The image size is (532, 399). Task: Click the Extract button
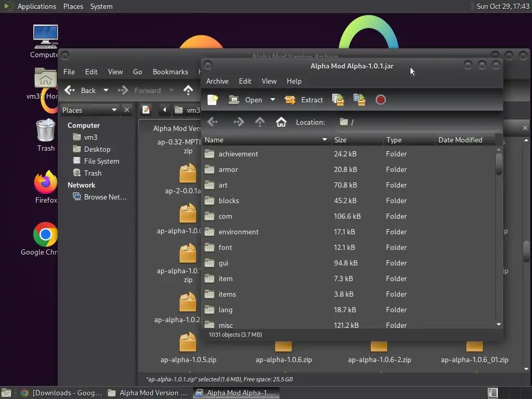tap(303, 100)
